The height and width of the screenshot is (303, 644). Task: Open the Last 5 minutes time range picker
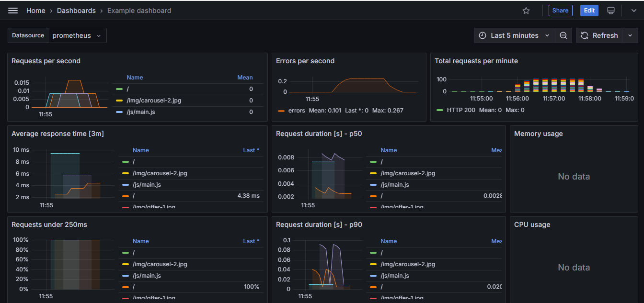coord(515,35)
